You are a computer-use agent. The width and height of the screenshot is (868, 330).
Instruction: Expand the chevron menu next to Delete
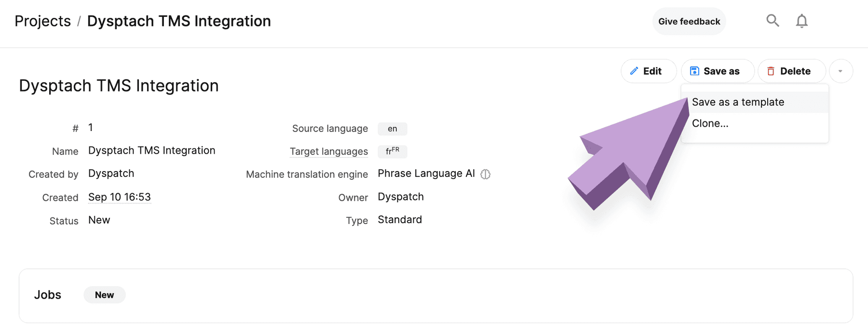click(841, 71)
